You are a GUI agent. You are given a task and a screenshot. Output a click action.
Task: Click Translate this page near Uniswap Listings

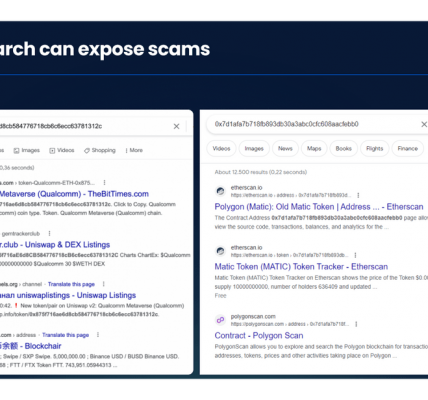click(x=71, y=284)
